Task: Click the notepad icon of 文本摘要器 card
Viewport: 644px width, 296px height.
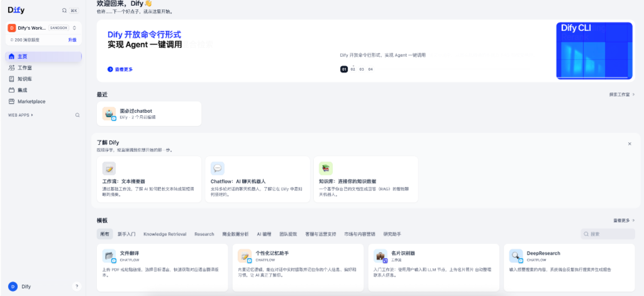Action: click(x=109, y=168)
